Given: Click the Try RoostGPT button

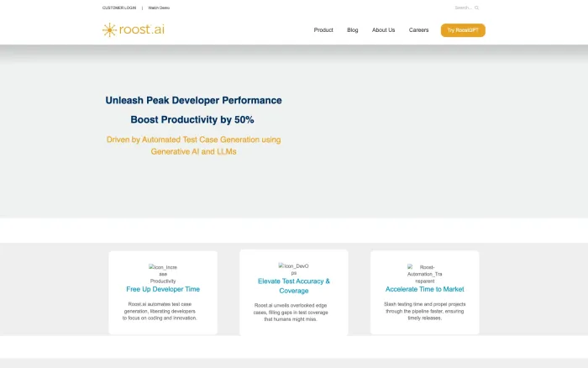Looking at the screenshot, I should click(463, 30).
